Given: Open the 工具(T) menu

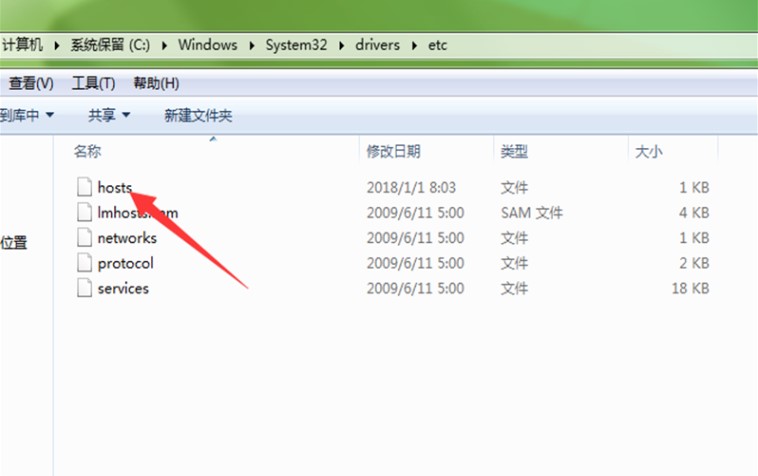Looking at the screenshot, I should pos(93,83).
